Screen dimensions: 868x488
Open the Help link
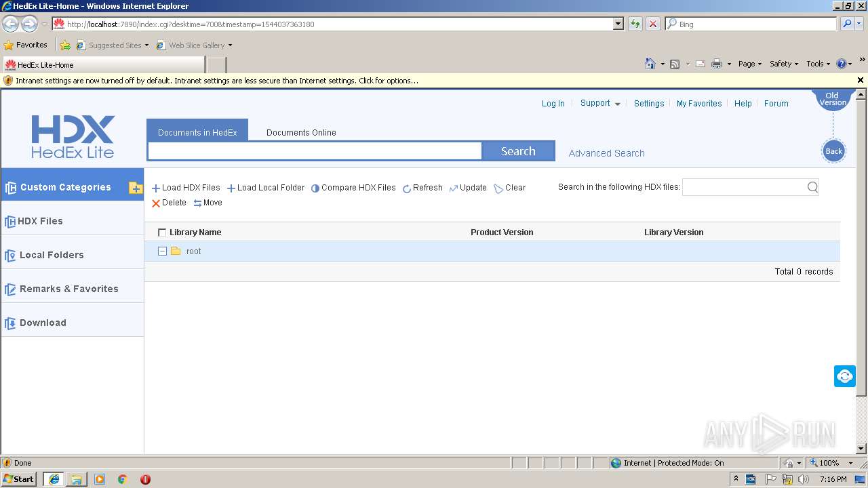click(x=743, y=104)
